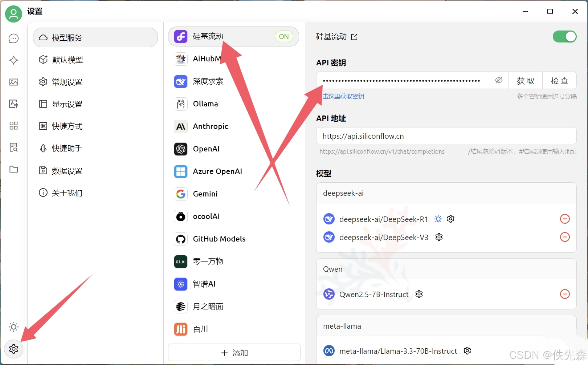
Task: Reveal API key with the eye icon
Action: coord(499,80)
